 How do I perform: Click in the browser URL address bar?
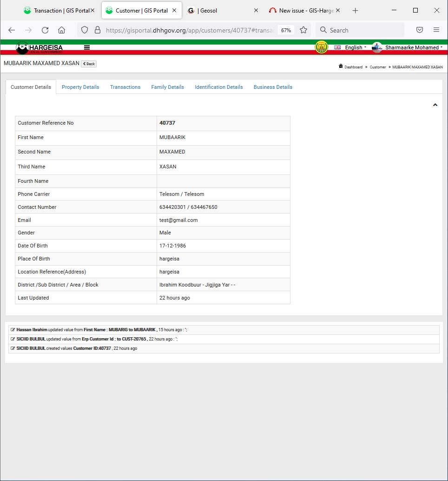click(x=190, y=30)
